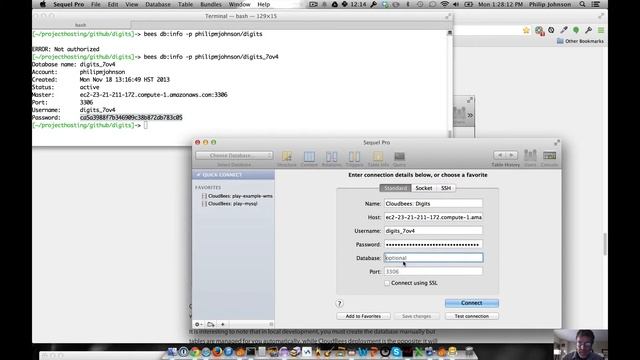640x360 pixels.
Task: Click the Host input field
Action: [x=433, y=217]
